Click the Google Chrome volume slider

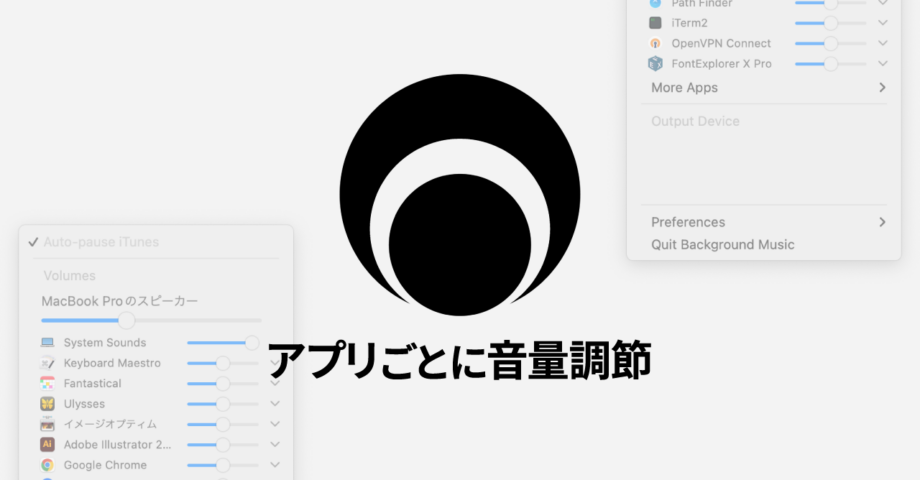coord(223,465)
